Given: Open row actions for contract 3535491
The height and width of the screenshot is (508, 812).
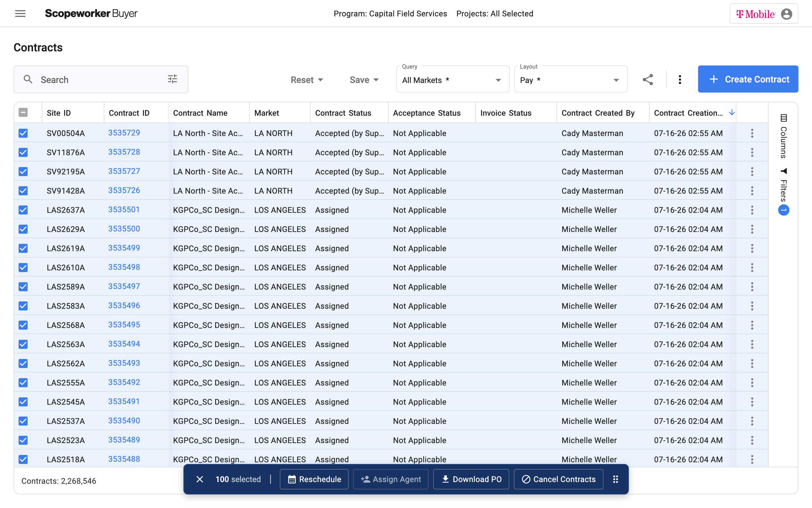Looking at the screenshot, I should [x=752, y=402].
